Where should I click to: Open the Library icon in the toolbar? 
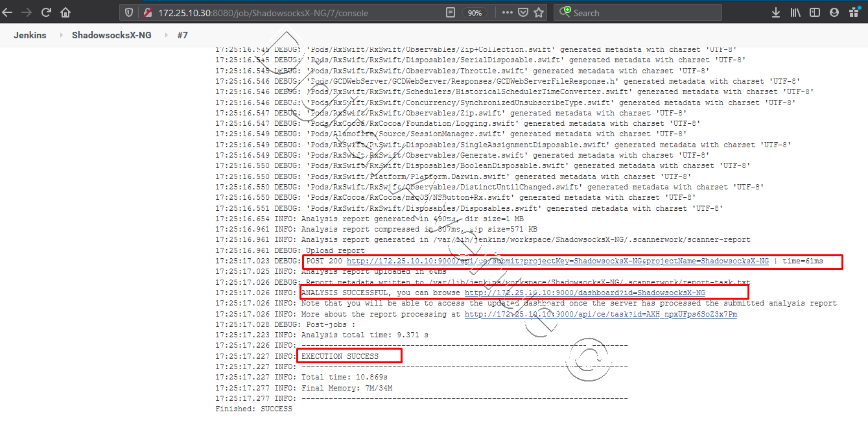pos(795,12)
